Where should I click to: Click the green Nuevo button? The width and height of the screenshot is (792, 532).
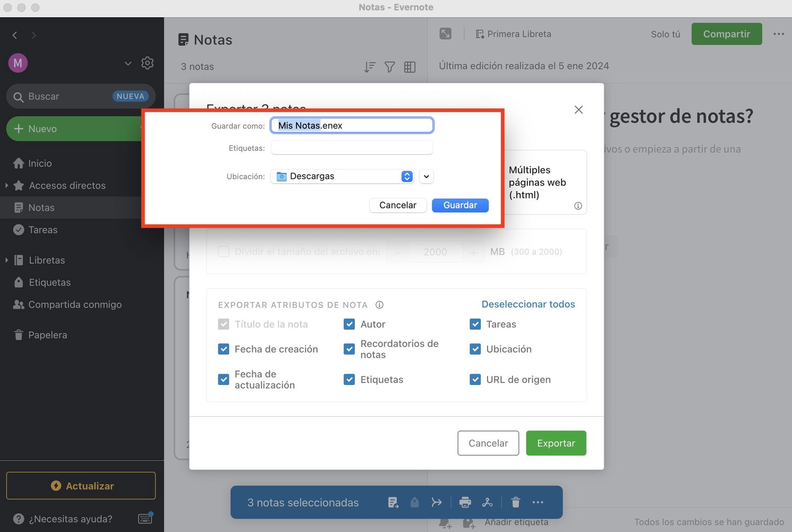74,129
